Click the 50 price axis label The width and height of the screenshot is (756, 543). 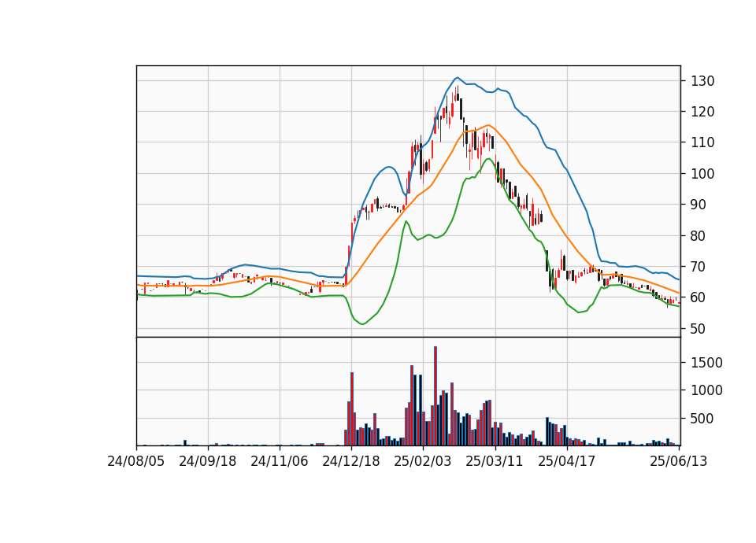tap(699, 329)
